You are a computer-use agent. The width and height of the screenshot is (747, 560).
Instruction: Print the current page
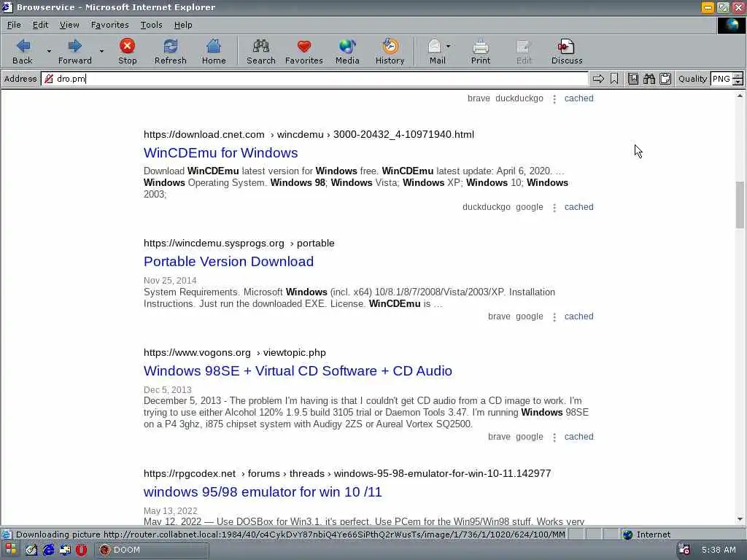(480, 52)
